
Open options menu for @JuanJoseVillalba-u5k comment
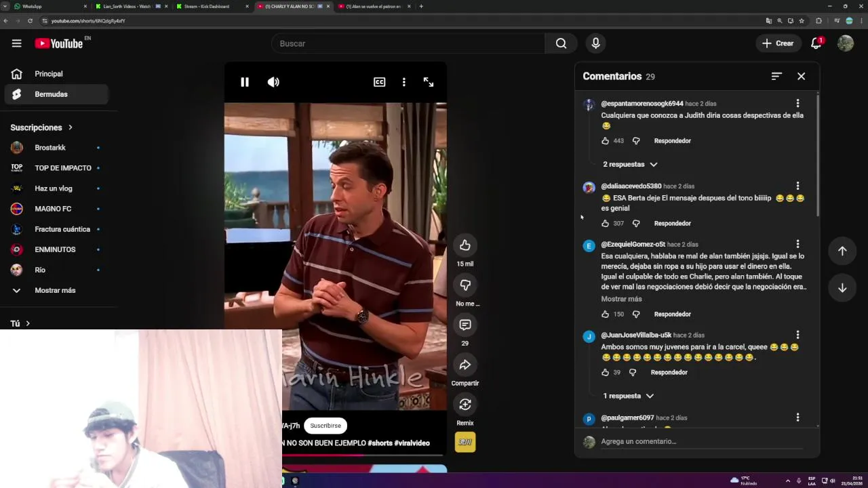797,335
